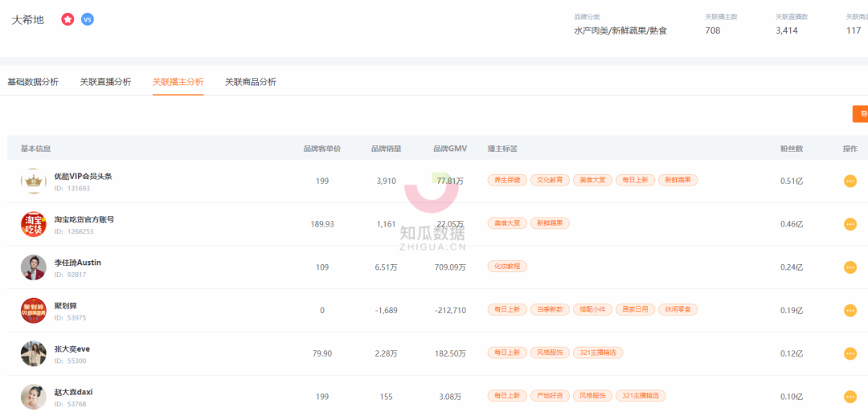Open 优酷VIP会员头条 streamer name

click(x=83, y=176)
